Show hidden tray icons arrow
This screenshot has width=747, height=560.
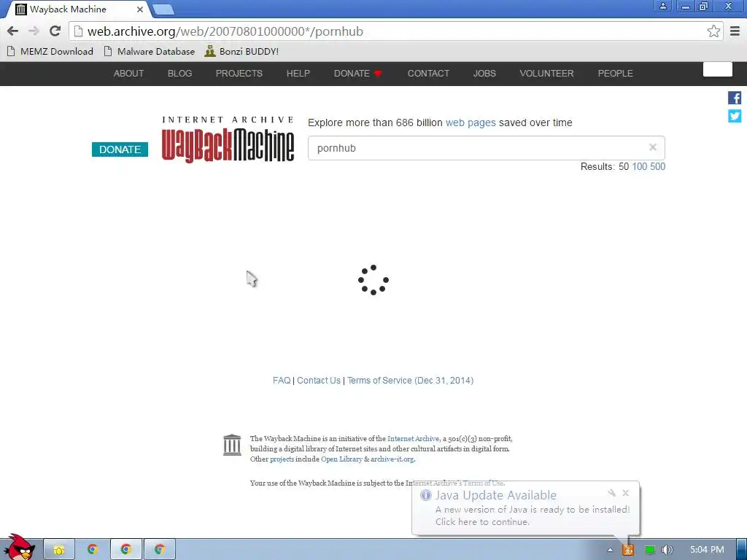(x=610, y=550)
